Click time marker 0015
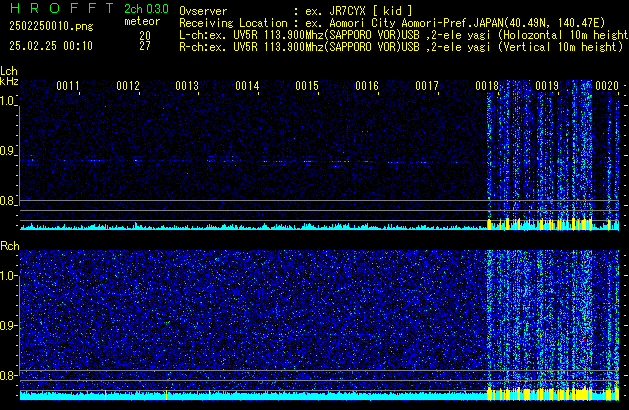The height and width of the screenshot is (410, 629). pyautogui.click(x=307, y=86)
